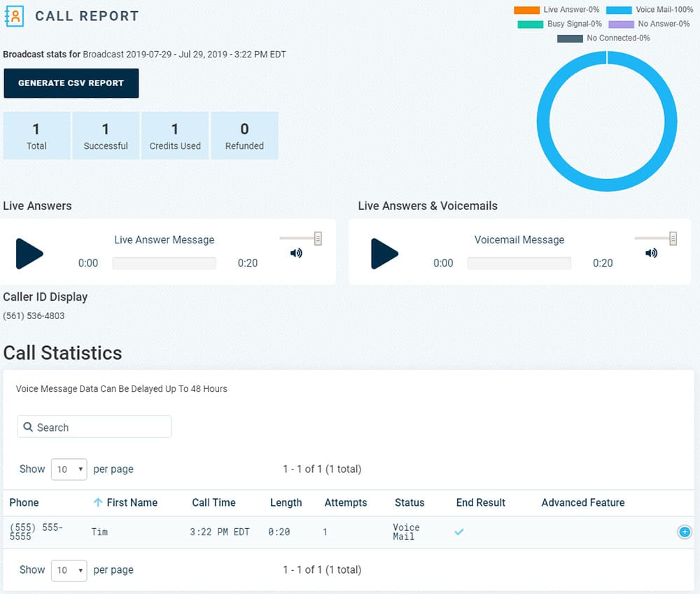Click the Search field in Call Statistics

point(94,427)
